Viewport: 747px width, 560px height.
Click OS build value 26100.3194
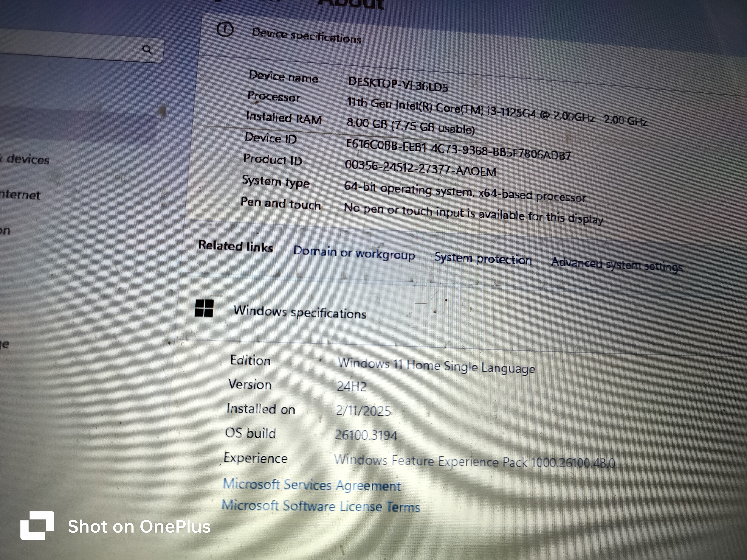point(366,435)
